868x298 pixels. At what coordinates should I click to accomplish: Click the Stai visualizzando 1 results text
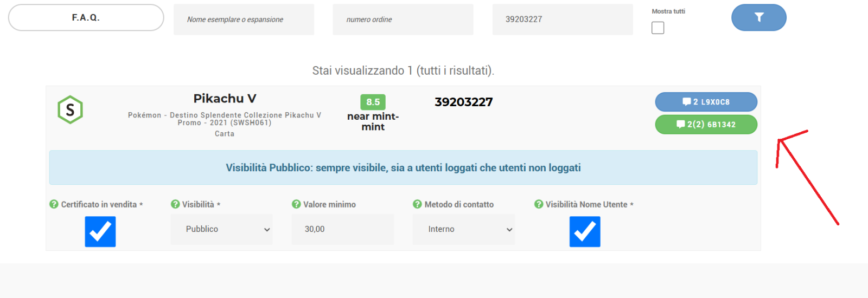tap(403, 70)
